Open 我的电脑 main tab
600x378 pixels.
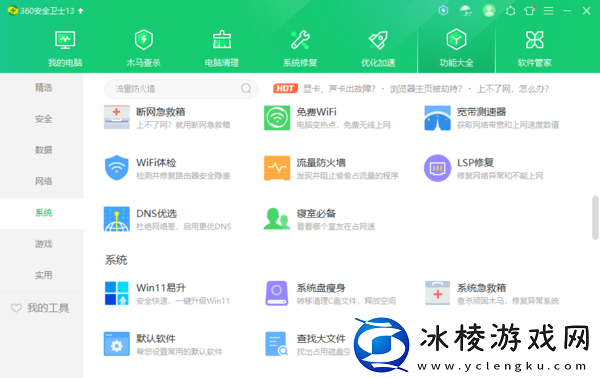[65, 49]
